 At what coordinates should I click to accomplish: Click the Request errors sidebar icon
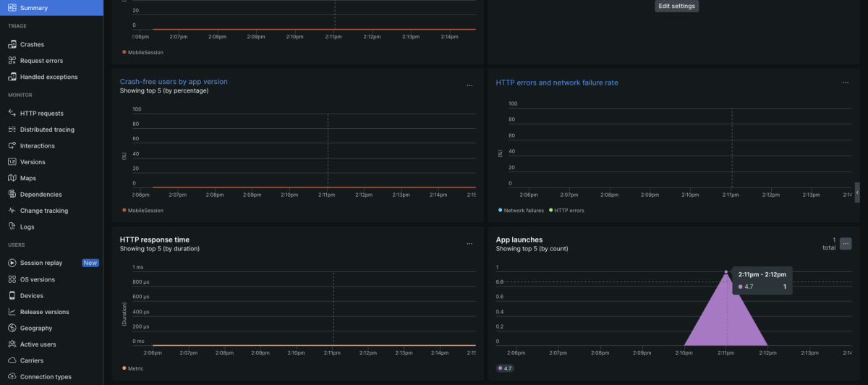(x=12, y=61)
